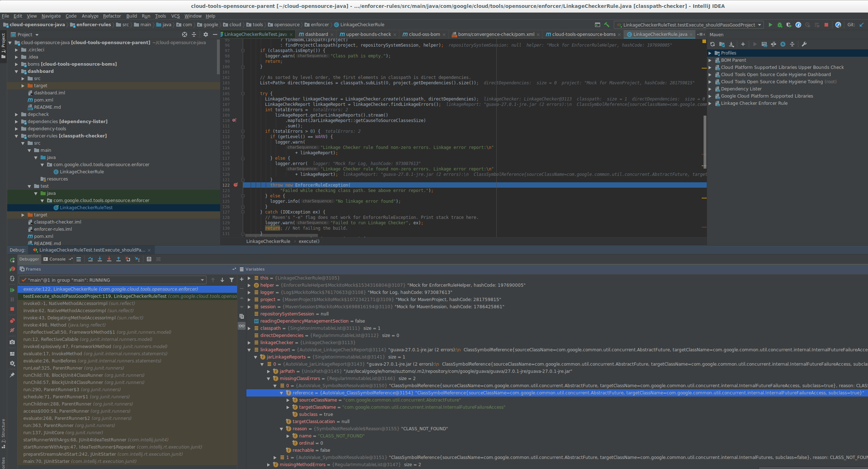The height and width of the screenshot is (469, 868).
Task: Select Toggle Offline Mode in Maven toolbar
Action: (x=783, y=44)
